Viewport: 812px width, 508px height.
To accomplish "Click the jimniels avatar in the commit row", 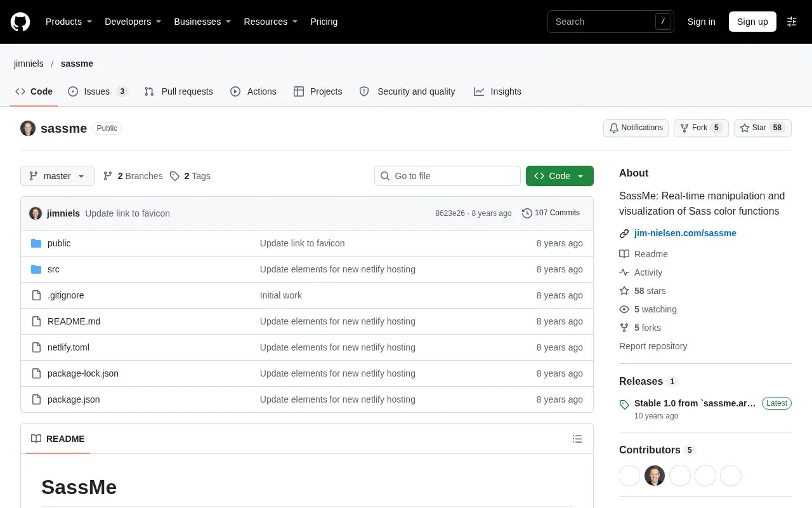I will point(36,213).
